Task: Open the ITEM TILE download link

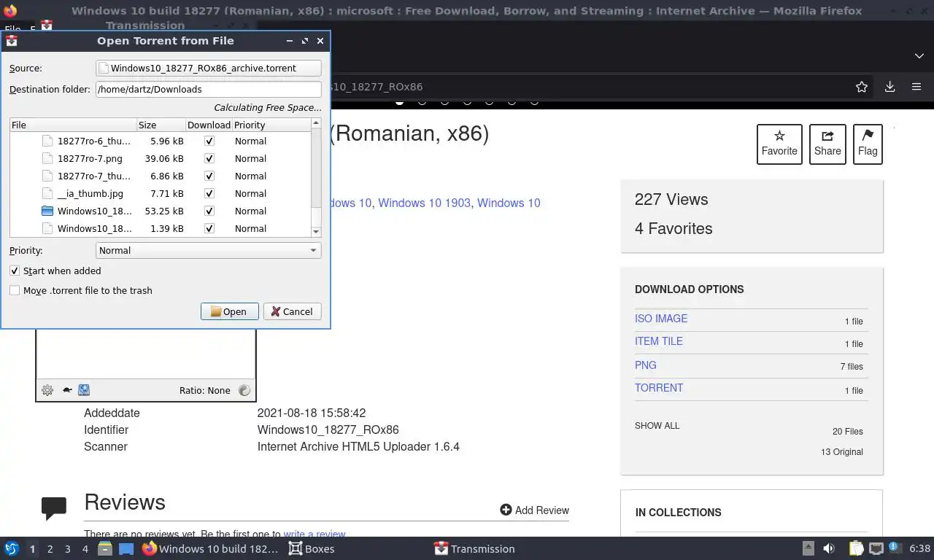Action: pyautogui.click(x=659, y=341)
